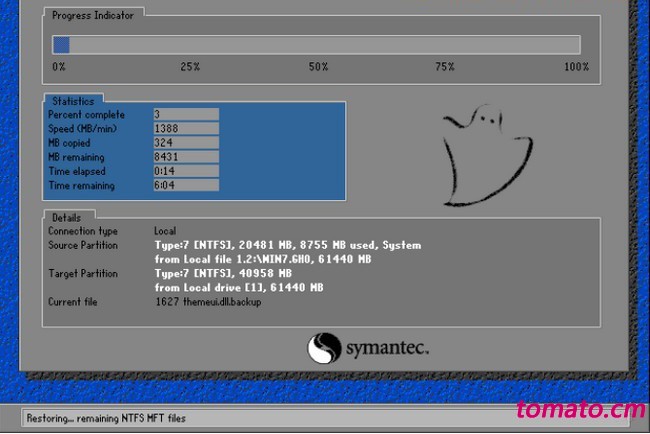Click source line 'Type:7 [NTFS], 20481 MB'
Screen dimensions: 650x434
288,245
